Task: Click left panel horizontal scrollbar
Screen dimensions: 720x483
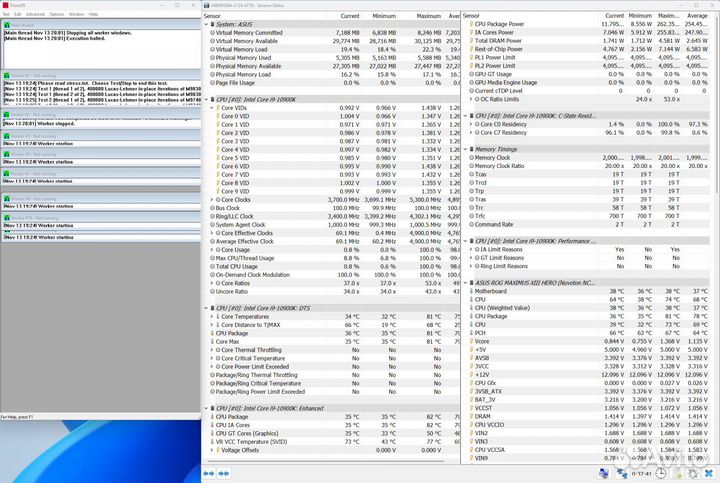Action: pos(324,461)
